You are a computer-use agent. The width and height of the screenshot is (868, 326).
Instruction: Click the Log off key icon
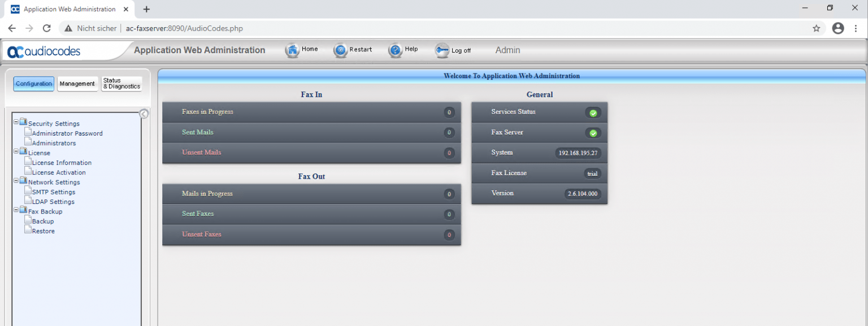(442, 50)
